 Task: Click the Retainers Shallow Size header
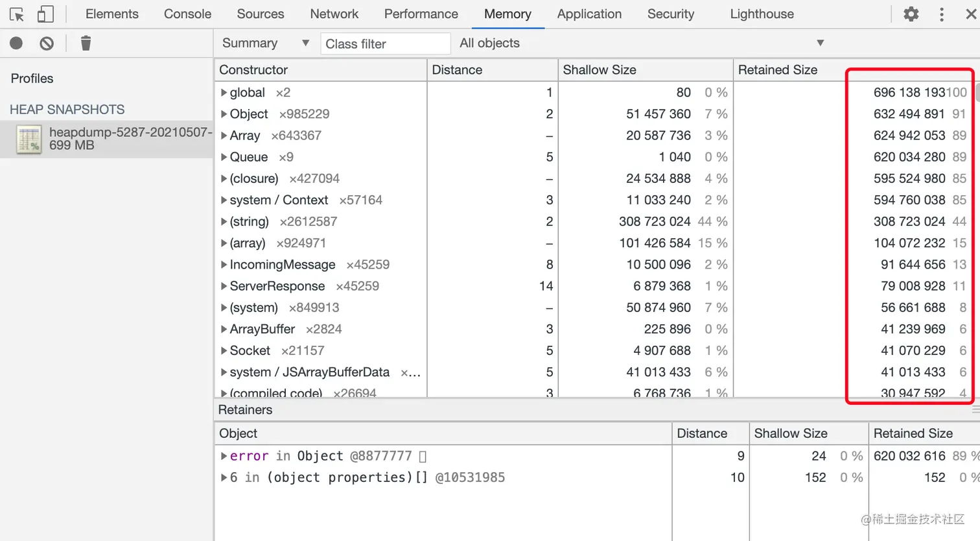809,433
